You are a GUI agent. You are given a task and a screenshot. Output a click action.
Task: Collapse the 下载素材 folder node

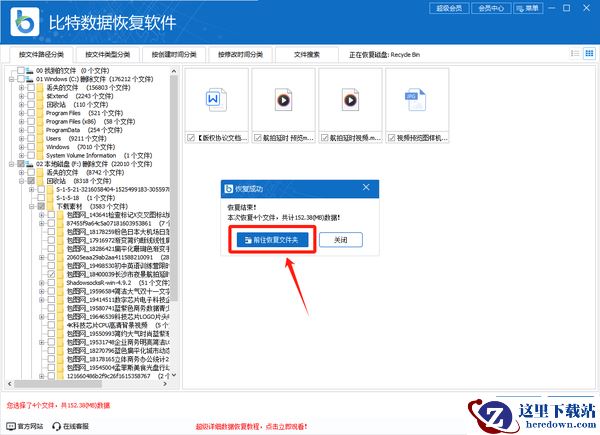31,206
